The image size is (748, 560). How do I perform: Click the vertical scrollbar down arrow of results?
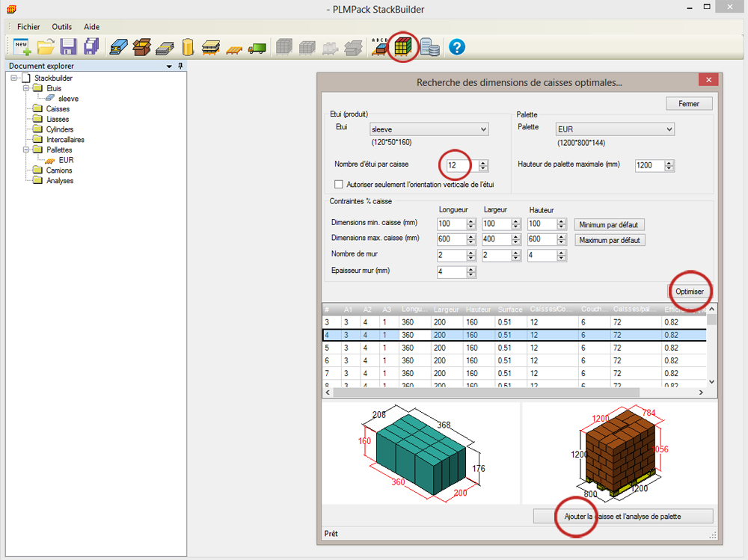coord(712,381)
